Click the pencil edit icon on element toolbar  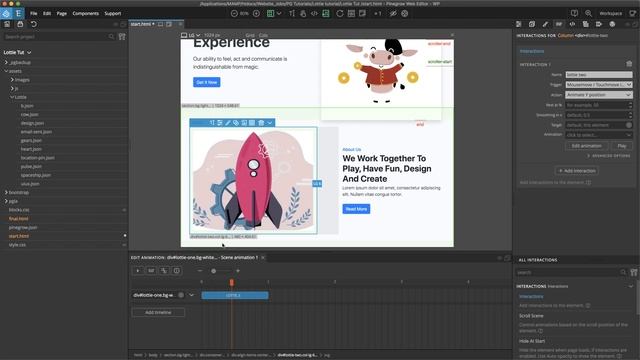(228, 123)
